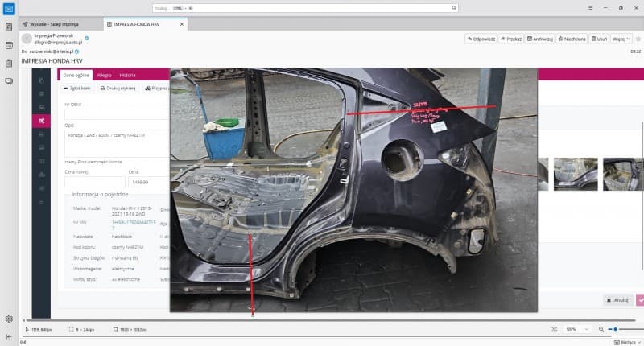The image size is (644, 346).
Task: Click the sender email allegro@impresja.auto.pl
Action: click(x=58, y=43)
